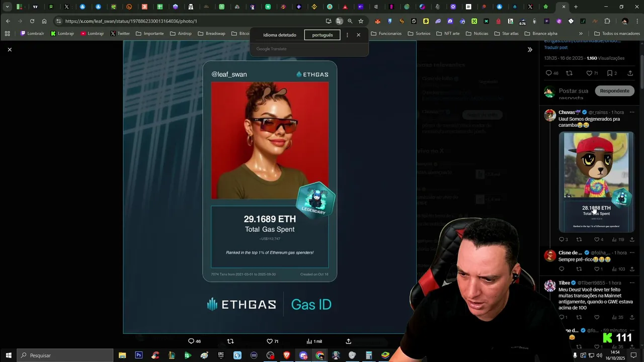Image resolution: width=644 pixels, height=362 pixels.
Task: Click the 'Postar sua resposta' reply field
Action: click(574, 94)
